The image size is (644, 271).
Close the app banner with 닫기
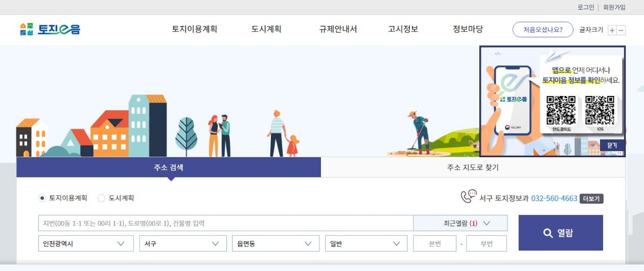click(x=612, y=145)
